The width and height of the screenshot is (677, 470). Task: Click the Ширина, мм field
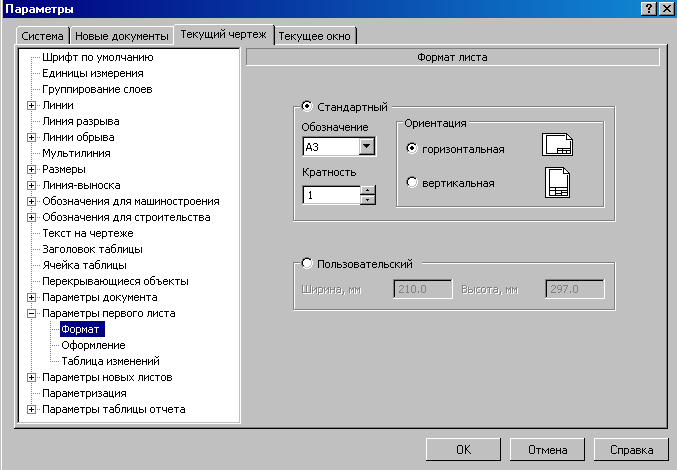pos(423,289)
